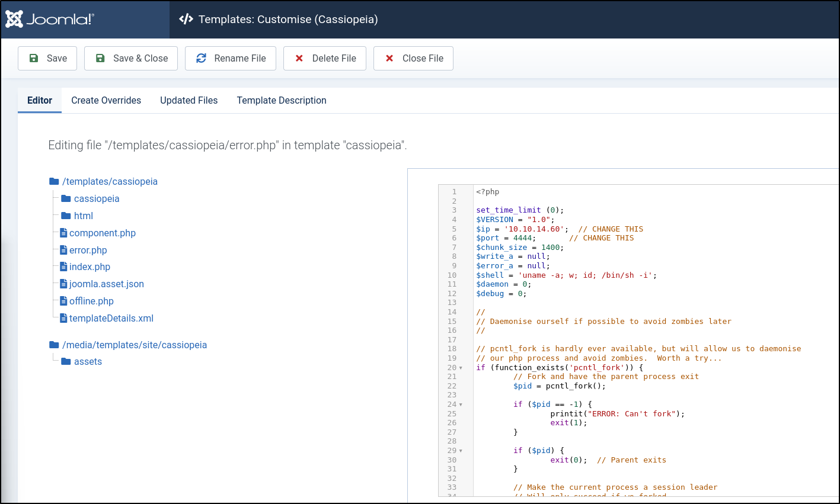Screen dimensions: 840x504
Task: Fold code block at line 29
Action: (461, 451)
